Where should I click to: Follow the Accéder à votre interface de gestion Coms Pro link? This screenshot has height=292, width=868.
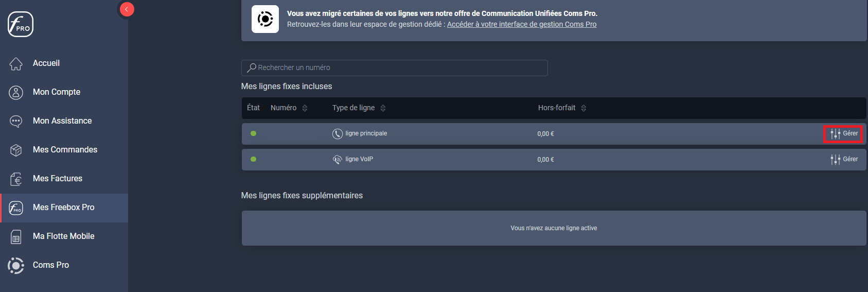[522, 24]
